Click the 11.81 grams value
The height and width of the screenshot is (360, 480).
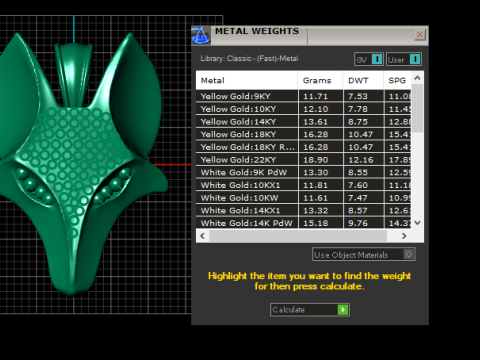point(315,185)
